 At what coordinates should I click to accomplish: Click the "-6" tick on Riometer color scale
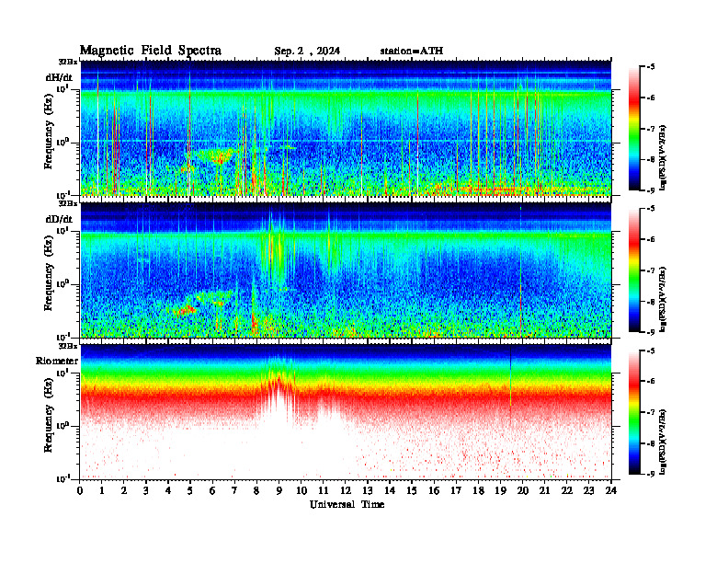point(652,382)
